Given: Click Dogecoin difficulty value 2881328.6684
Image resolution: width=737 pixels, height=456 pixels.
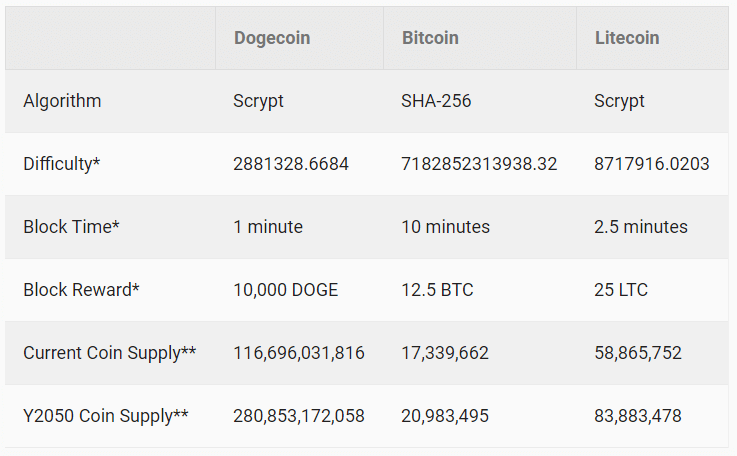Looking at the screenshot, I should click(291, 164).
